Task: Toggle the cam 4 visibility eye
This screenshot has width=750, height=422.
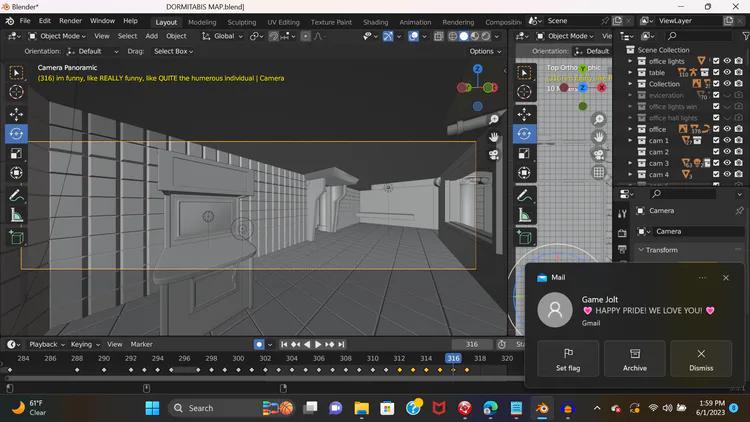Action: click(727, 174)
